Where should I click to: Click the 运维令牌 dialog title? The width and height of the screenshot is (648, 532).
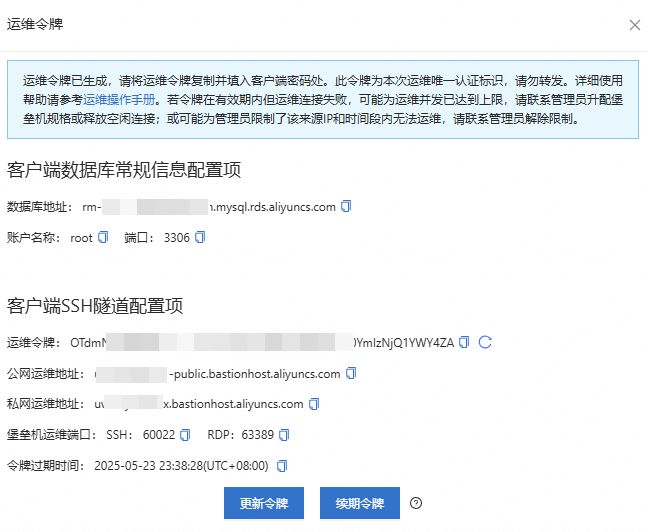coord(35,24)
